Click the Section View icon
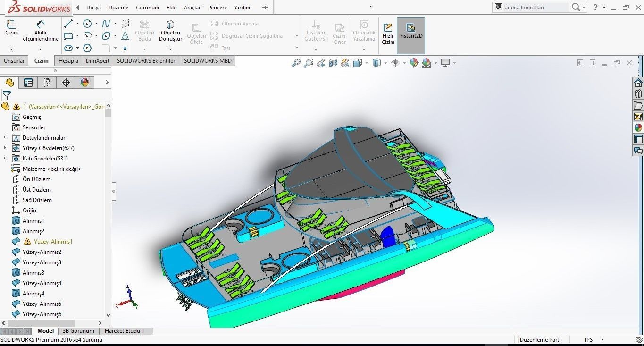This screenshot has height=346, width=644. coord(333,63)
